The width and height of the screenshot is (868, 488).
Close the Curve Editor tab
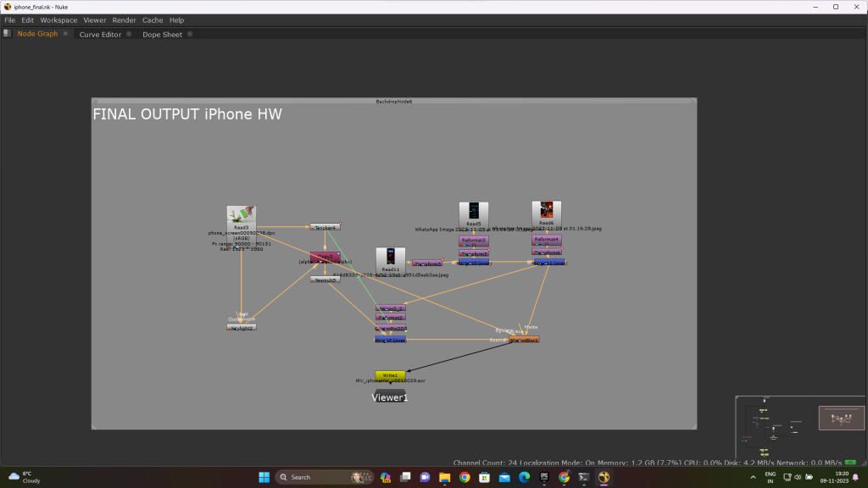[x=129, y=34]
